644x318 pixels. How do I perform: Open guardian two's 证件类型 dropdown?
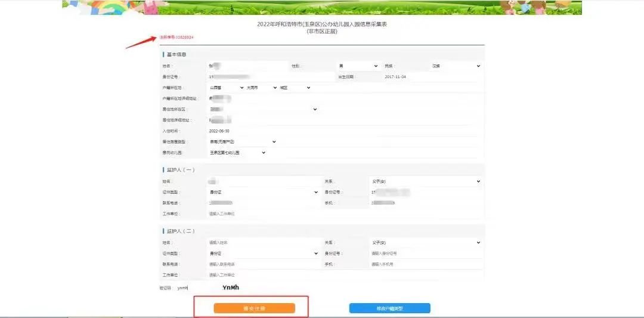click(262, 254)
